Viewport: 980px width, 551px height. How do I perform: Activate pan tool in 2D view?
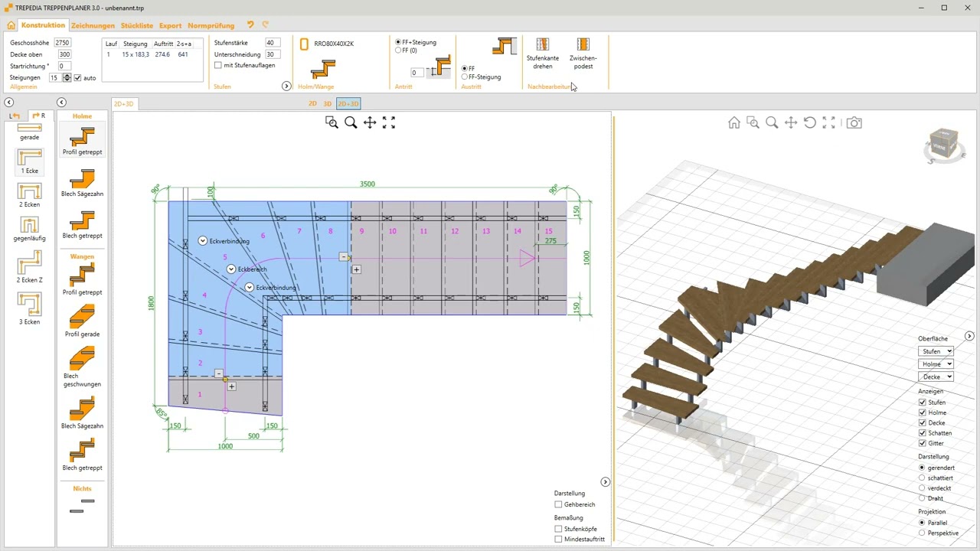(370, 122)
